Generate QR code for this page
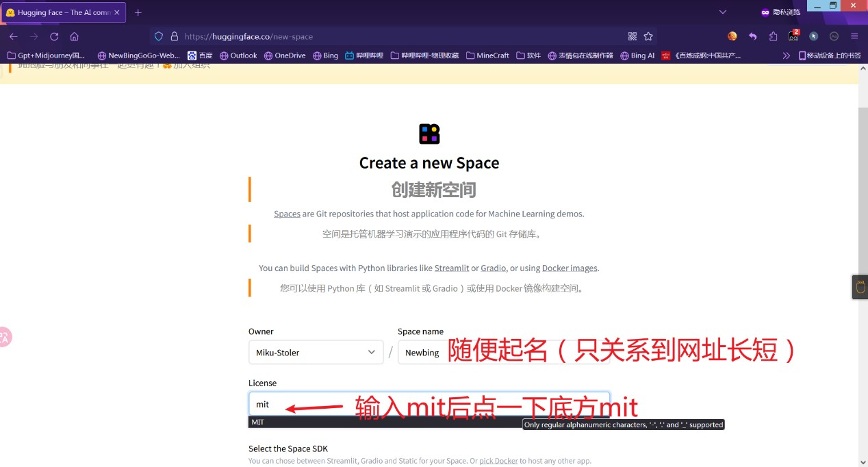The width and height of the screenshot is (868, 467). 633,36
